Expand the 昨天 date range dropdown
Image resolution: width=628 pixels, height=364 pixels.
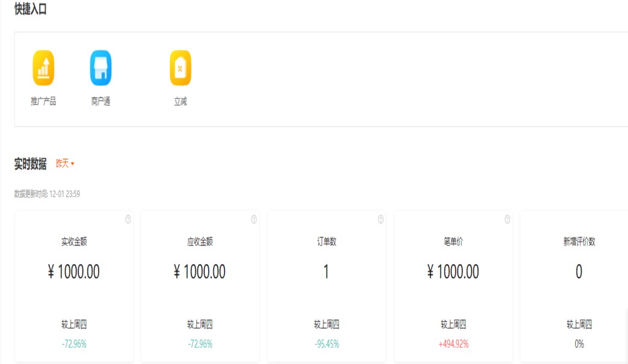pyautogui.click(x=65, y=164)
